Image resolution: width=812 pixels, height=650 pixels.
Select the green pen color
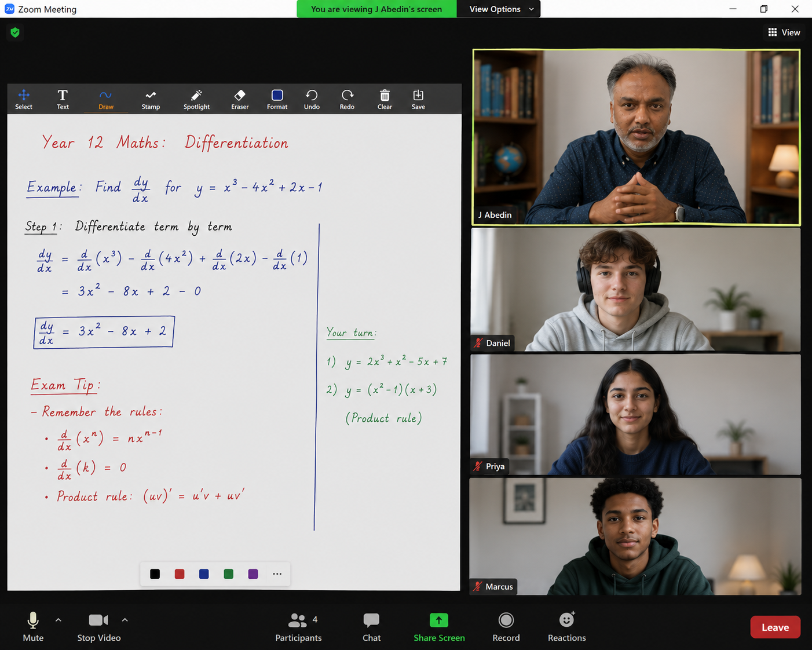pos(229,574)
